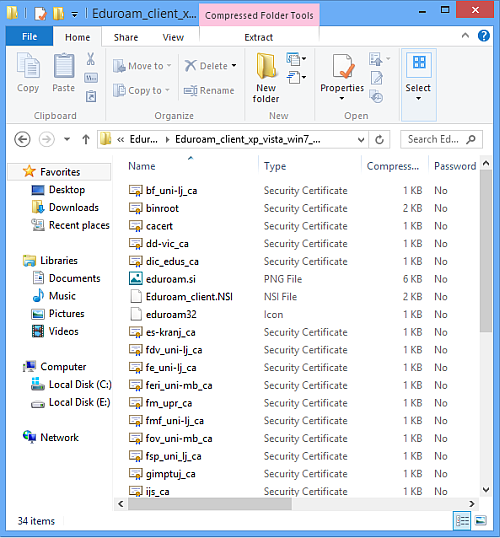500x538 pixels.
Task: Switch to the View tab
Action: (x=173, y=37)
